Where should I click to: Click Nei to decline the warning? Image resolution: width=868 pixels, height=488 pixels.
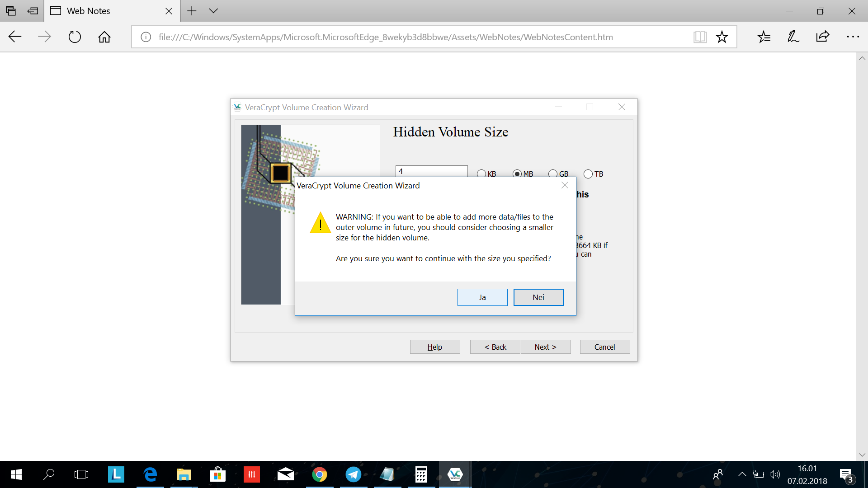coord(538,297)
